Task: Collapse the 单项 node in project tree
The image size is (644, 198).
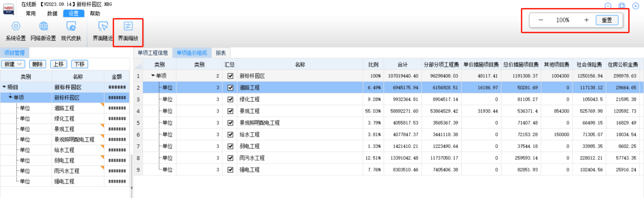Action: pyautogui.click(x=10, y=97)
